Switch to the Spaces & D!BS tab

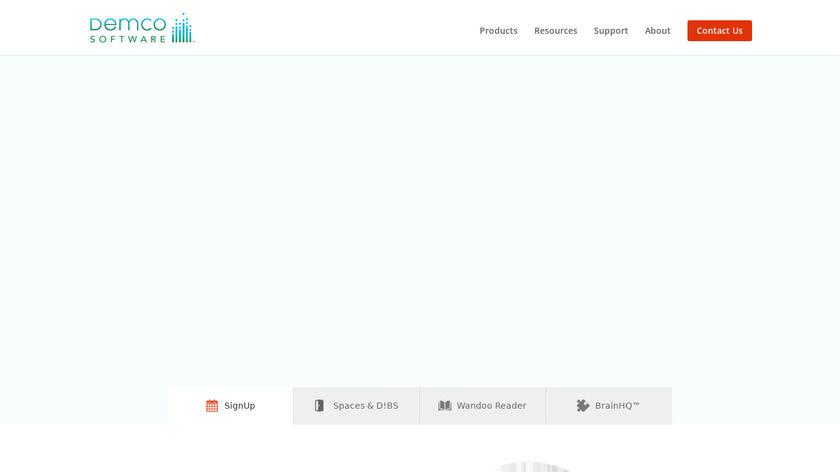click(356, 406)
